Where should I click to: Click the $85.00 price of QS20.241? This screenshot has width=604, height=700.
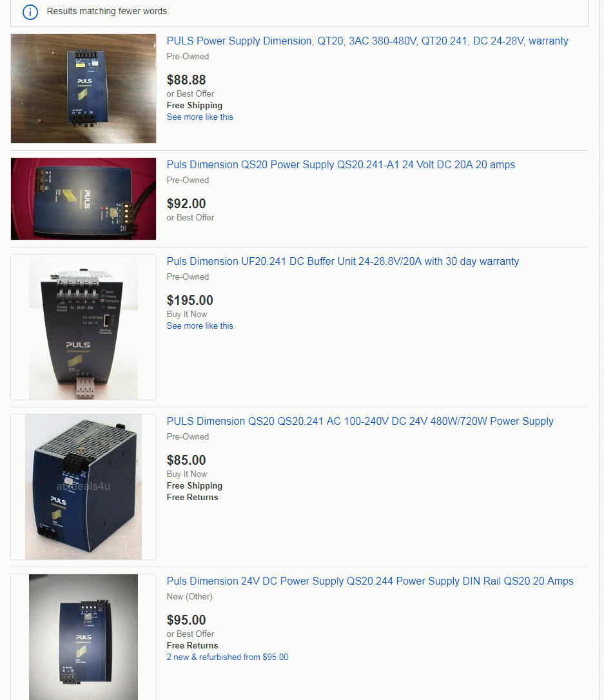tap(186, 460)
